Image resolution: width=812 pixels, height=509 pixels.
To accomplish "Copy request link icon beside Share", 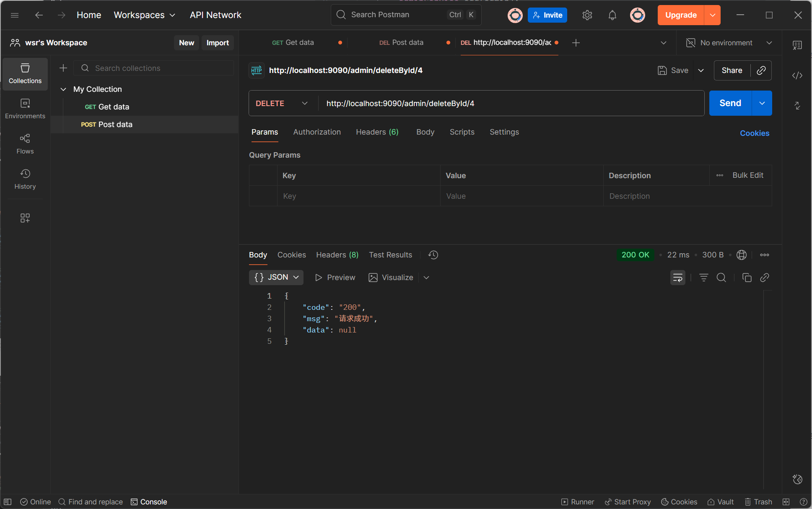I will tap(761, 70).
